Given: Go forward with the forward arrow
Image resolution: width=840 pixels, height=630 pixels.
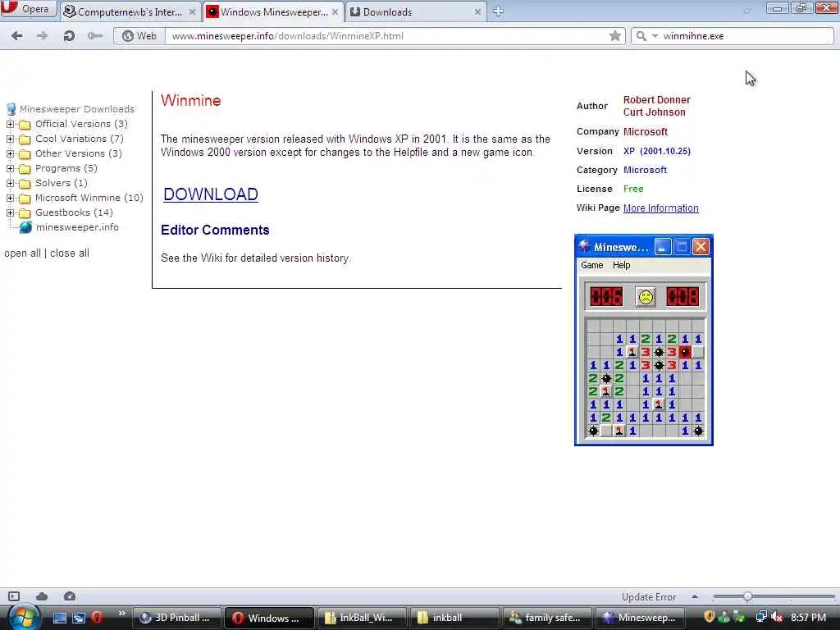Looking at the screenshot, I should 43,36.
